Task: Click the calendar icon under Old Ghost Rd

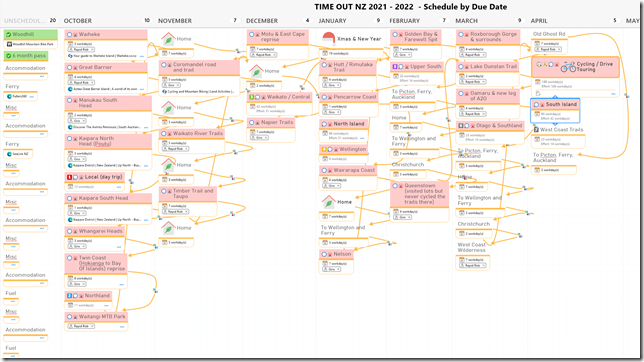Action: click(537, 44)
